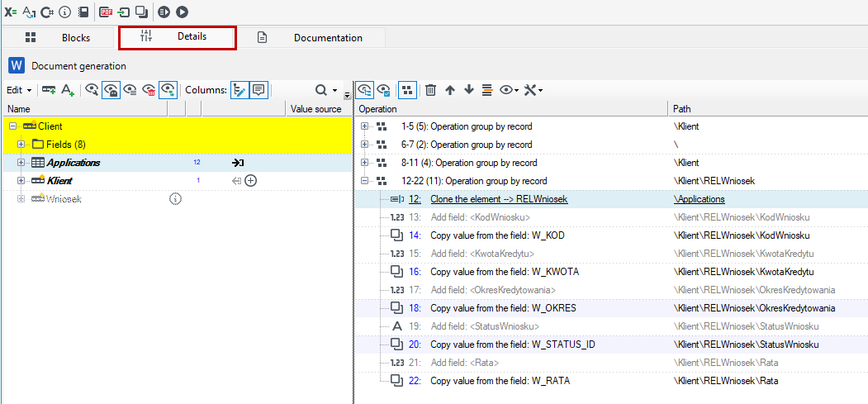The width and height of the screenshot is (868, 404).
Task: Switch to the Documentation tab
Action: (x=311, y=38)
